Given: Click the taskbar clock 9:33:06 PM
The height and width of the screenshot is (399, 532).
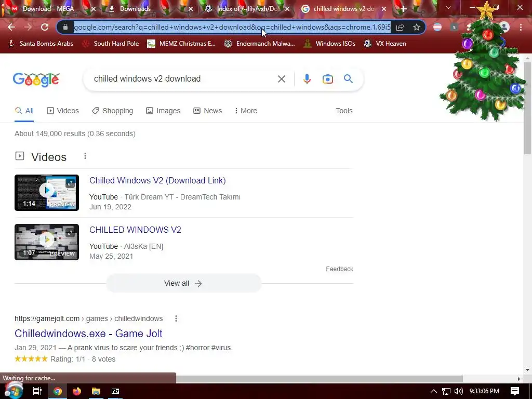Looking at the screenshot, I should coord(484,391).
